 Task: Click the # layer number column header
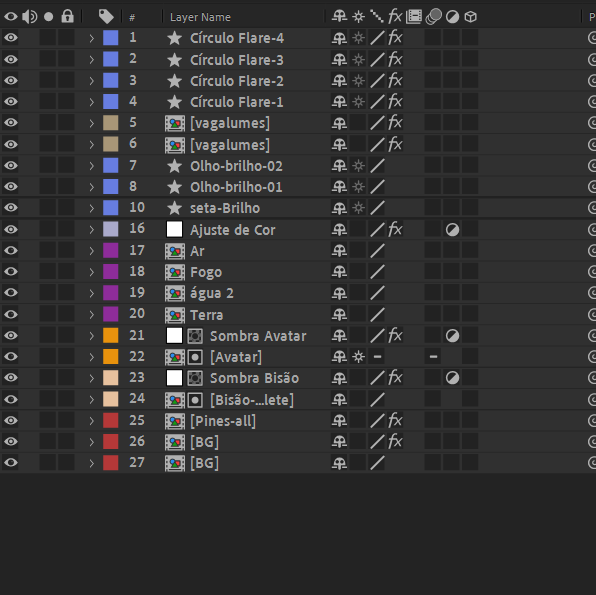(132, 17)
